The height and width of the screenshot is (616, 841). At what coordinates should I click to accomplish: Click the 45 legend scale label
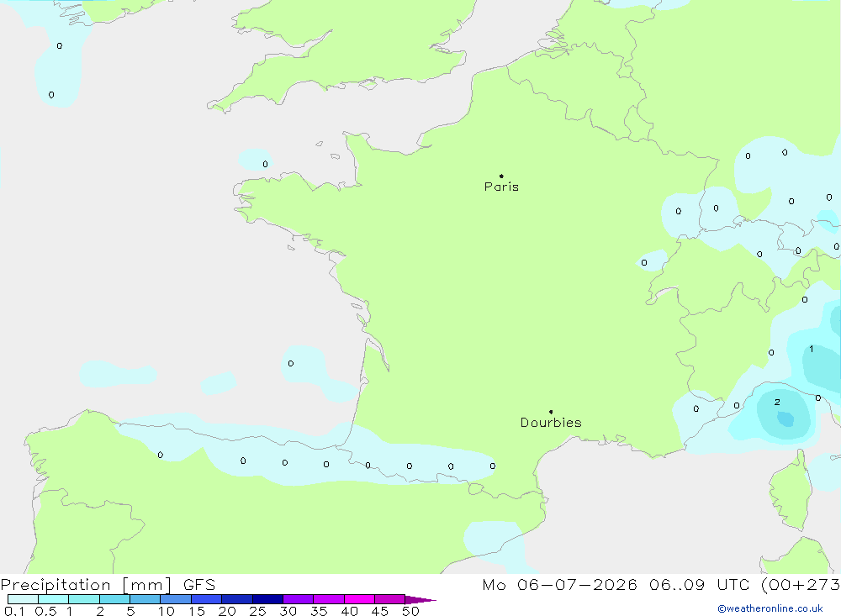coord(380,611)
